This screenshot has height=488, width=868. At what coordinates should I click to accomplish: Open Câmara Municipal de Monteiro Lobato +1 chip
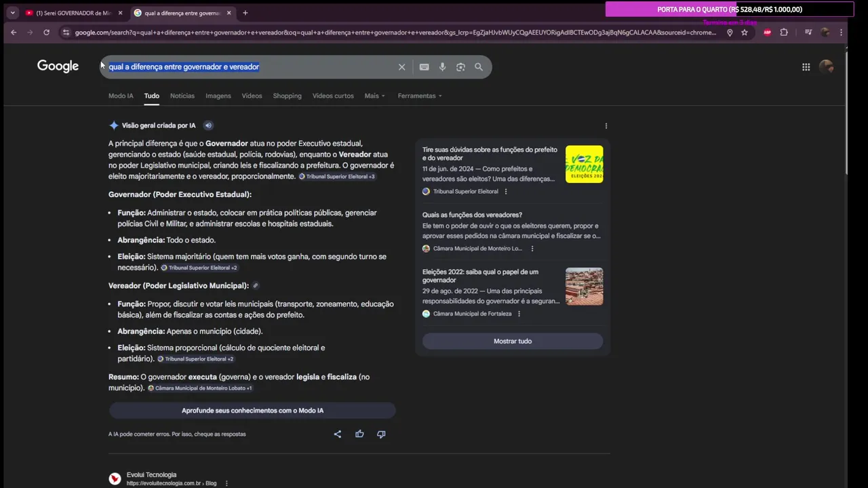[x=200, y=388]
